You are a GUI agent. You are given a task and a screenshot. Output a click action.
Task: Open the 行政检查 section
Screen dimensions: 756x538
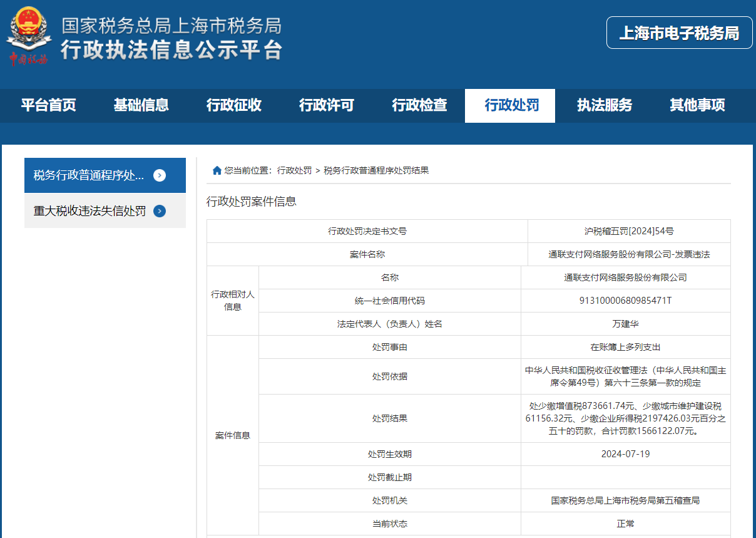(x=419, y=105)
